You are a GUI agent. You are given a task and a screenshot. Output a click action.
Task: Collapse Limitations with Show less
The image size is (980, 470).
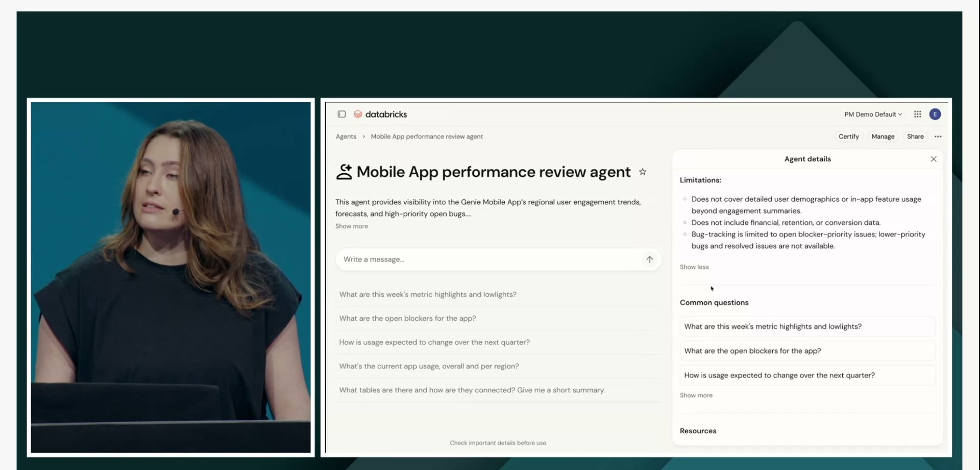coord(694,267)
